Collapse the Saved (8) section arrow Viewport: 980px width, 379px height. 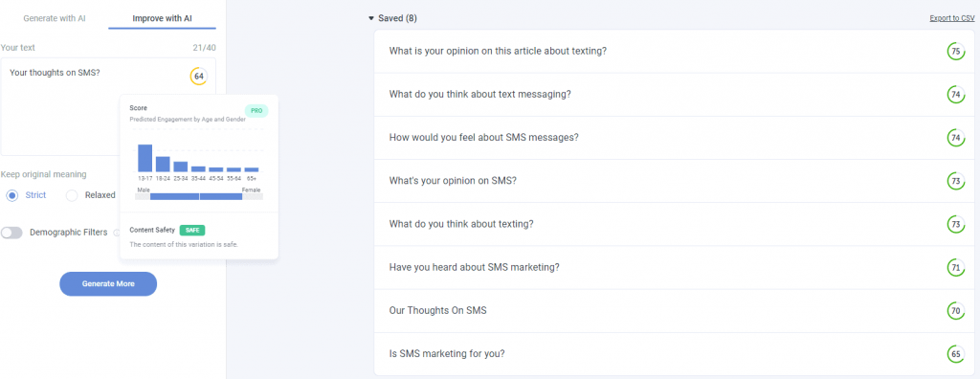[x=371, y=19]
